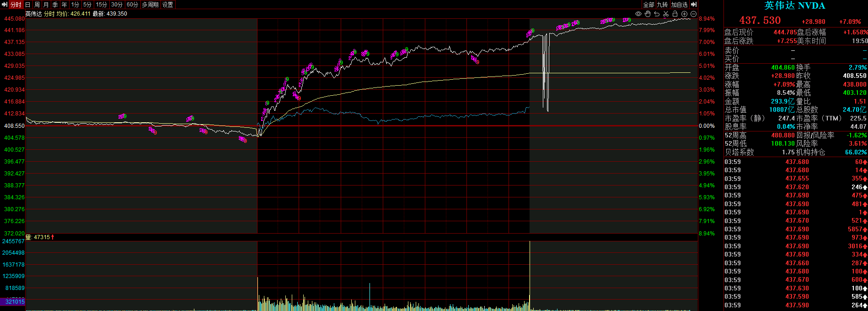This screenshot has width=868, height=311.
Task: Click the turnover amount 293.9亿
Action: 783,101
